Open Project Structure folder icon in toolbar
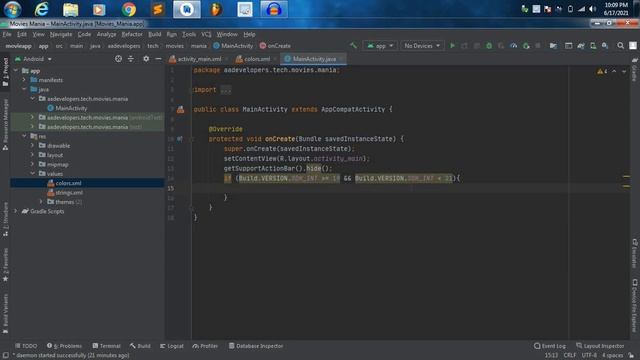This screenshot has width=640, height=360. 553,46
